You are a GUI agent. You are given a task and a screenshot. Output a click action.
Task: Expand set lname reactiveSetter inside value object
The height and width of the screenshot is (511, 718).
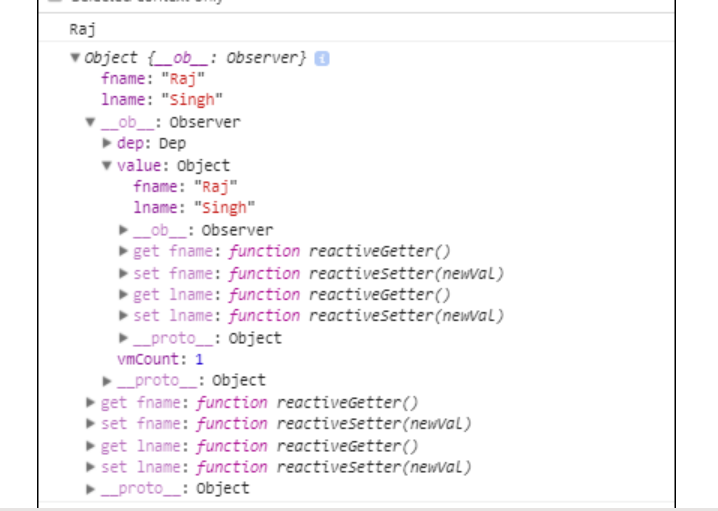point(123,317)
